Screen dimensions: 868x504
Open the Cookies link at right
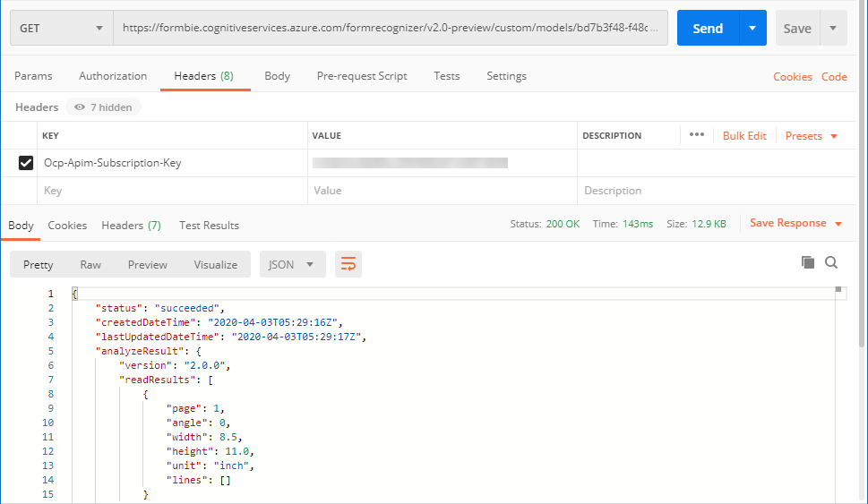[x=793, y=77]
